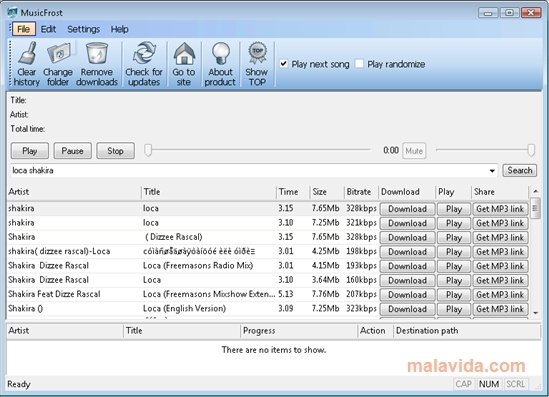Enable the Play randomize checkbox

pyautogui.click(x=359, y=64)
